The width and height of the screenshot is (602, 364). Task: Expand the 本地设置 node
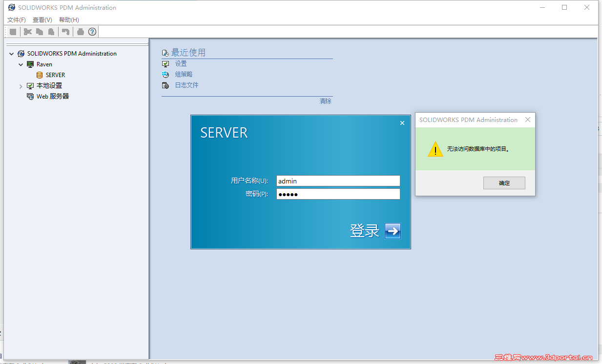(x=21, y=86)
